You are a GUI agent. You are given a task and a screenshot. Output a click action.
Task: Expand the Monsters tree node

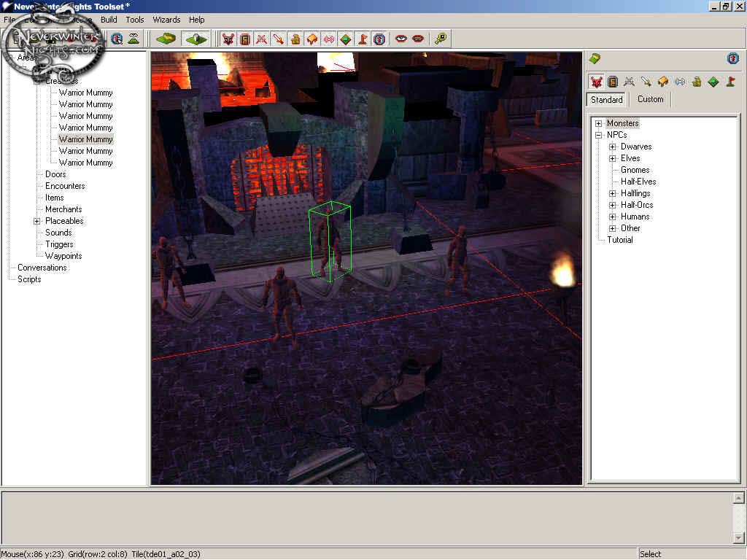point(599,123)
